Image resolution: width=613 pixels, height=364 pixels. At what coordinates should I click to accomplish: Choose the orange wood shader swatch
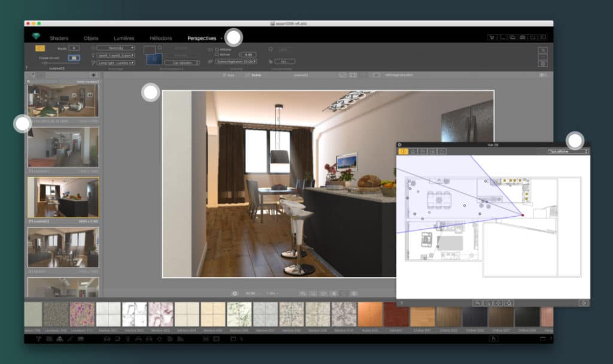pos(370,314)
